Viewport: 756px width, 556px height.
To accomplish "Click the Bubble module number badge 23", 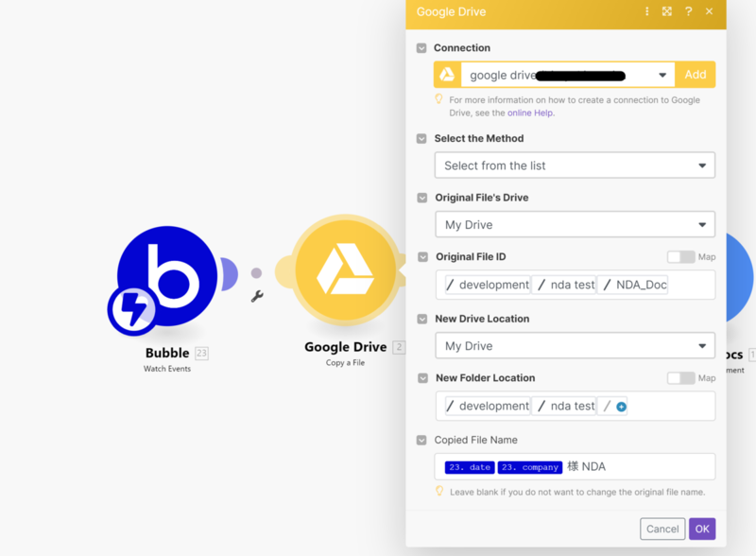I will pyautogui.click(x=201, y=354).
